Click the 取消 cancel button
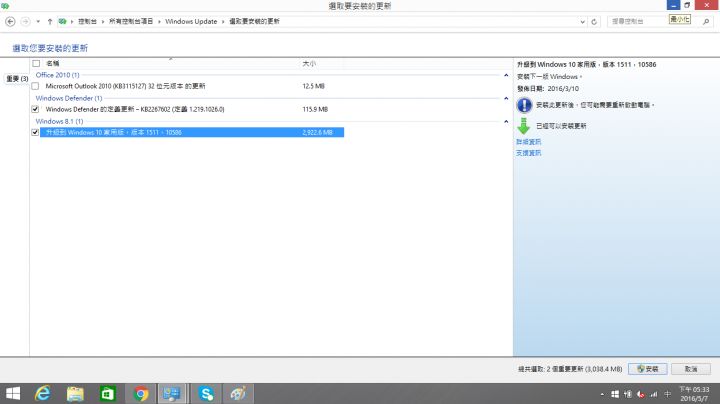 [x=691, y=369]
